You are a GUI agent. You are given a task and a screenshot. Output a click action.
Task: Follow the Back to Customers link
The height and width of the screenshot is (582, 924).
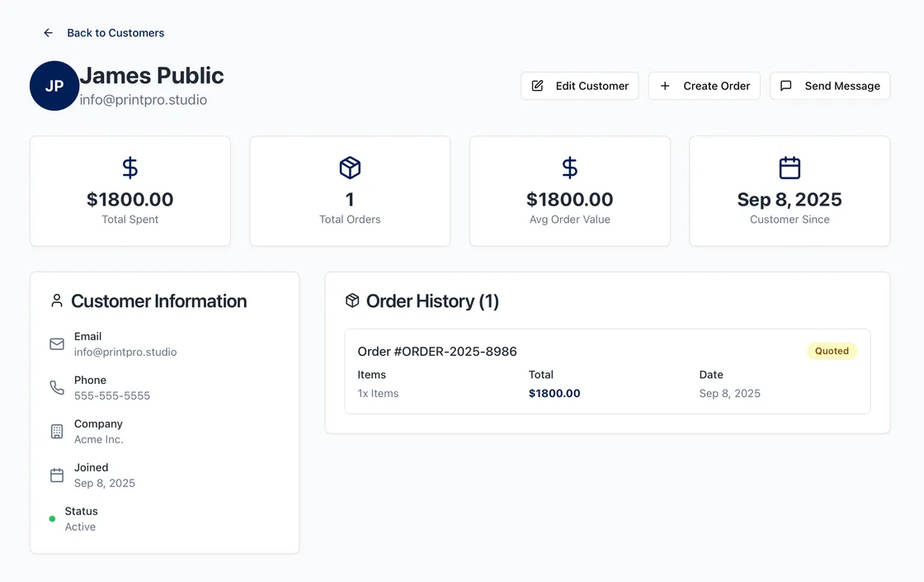coord(115,32)
